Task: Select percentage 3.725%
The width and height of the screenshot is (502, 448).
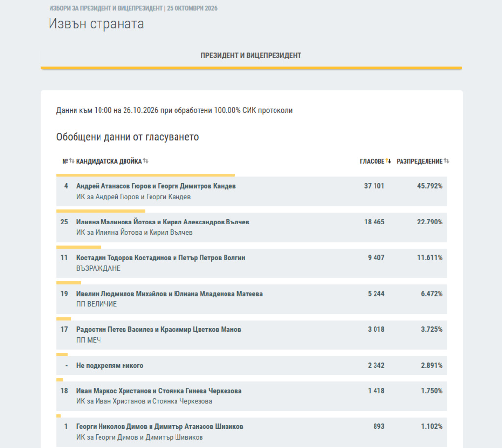Action: (431, 329)
